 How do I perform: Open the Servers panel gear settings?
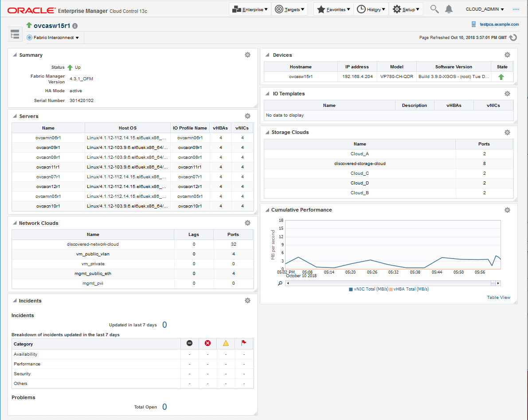[x=247, y=116]
